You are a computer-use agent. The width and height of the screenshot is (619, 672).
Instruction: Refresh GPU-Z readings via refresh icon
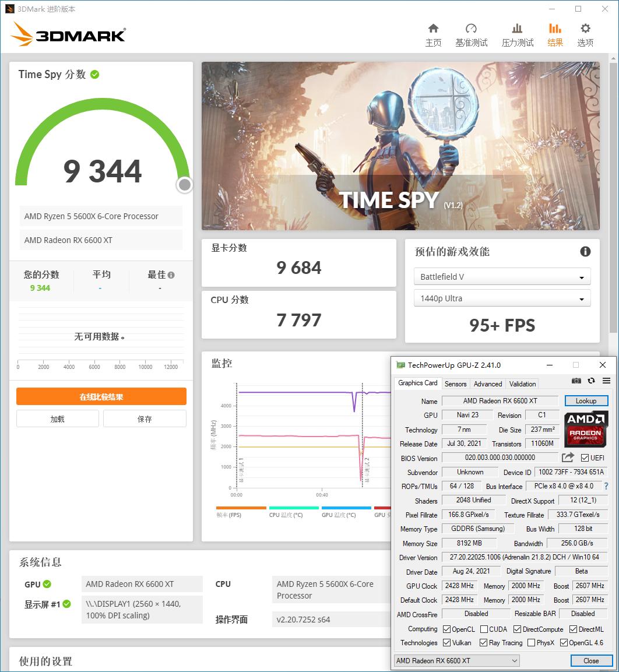click(590, 381)
